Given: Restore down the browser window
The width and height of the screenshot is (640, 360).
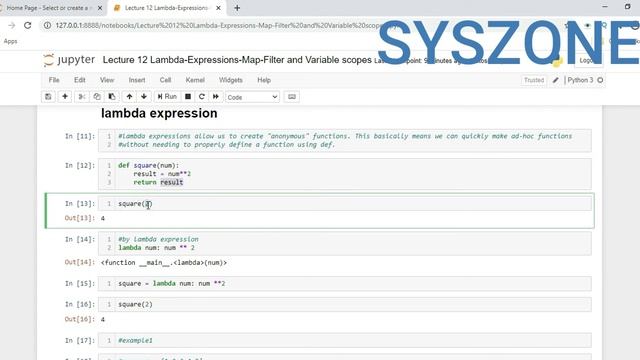Looking at the screenshot, I should click(x=628, y=7).
